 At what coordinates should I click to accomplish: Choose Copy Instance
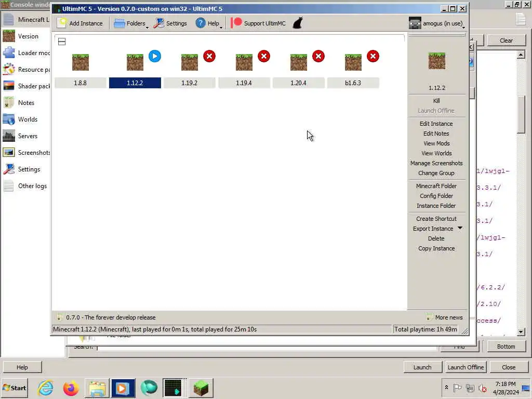click(436, 248)
